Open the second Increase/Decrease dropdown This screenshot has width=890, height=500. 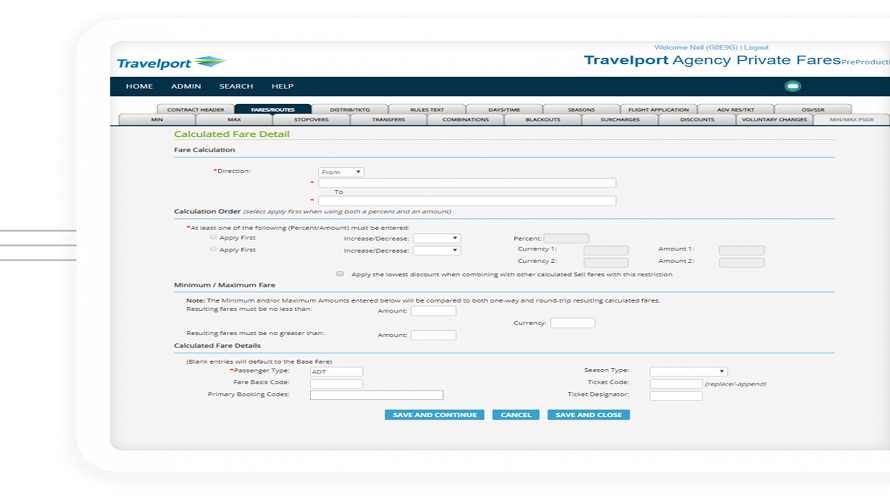tap(436, 250)
